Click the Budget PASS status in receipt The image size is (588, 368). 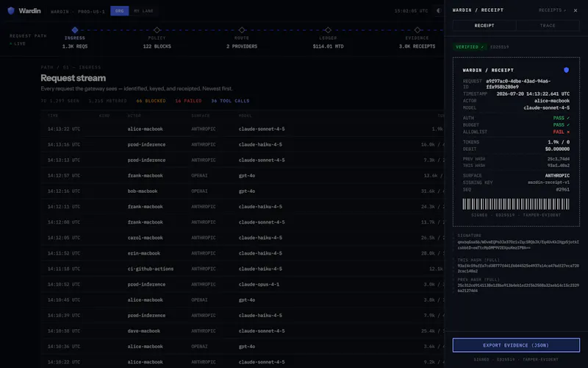(561, 124)
